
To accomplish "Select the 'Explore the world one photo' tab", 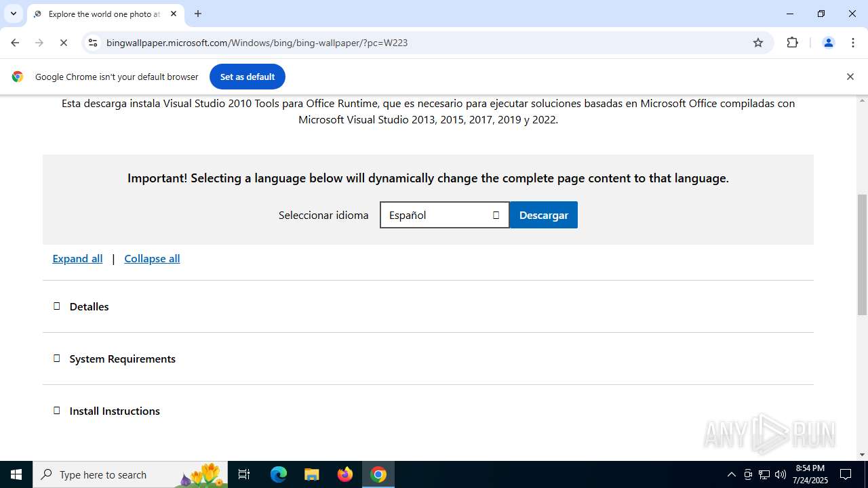I will point(105,14).
